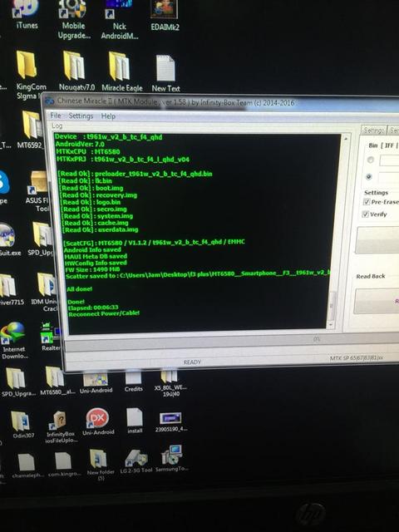Open the New Text document icon
The width and height of the screenshot is (399, 532).
tap(165, 73)
